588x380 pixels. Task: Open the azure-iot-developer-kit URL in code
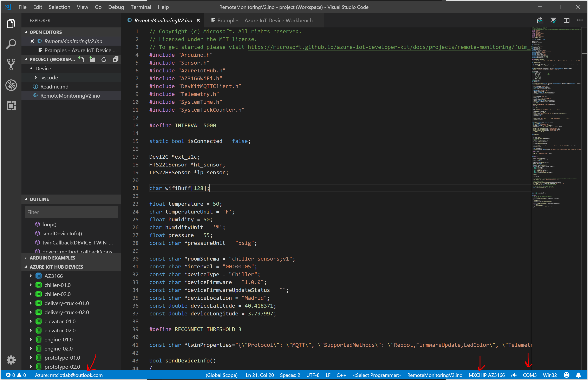click(x=389, y=47)
